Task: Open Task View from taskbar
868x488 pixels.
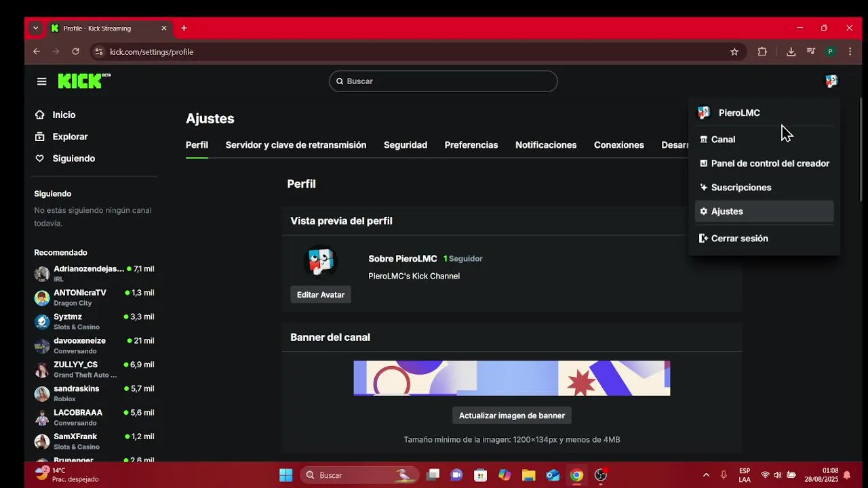Action: [x=433, y=475]
